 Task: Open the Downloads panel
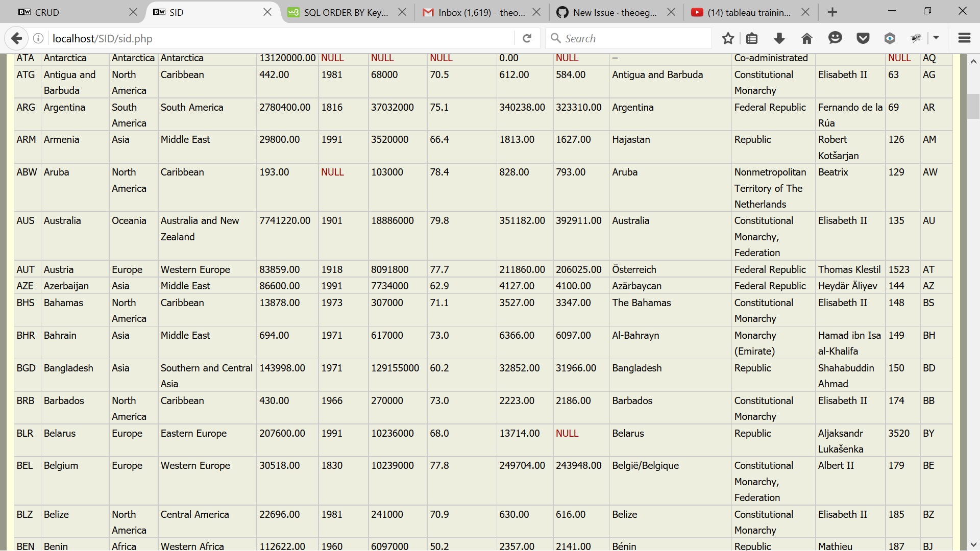coord(779,38)
